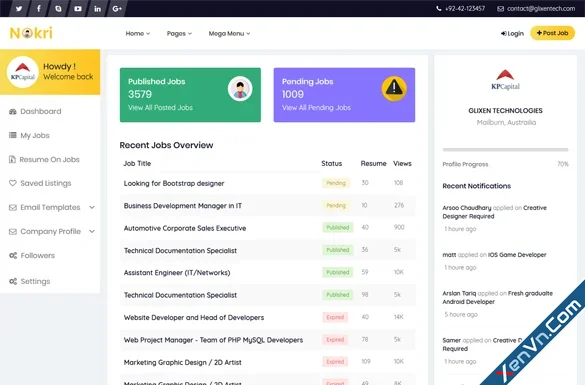Expand the Home menu dropdown
585x385 pixels.
coord(138,34)
